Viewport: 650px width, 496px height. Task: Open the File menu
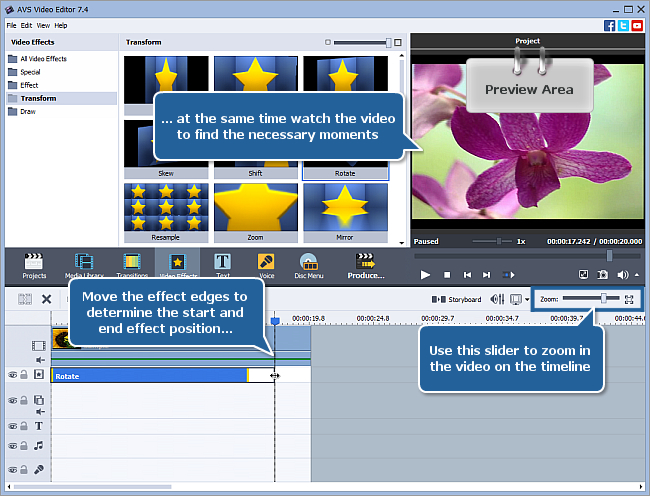pos(11,26)
